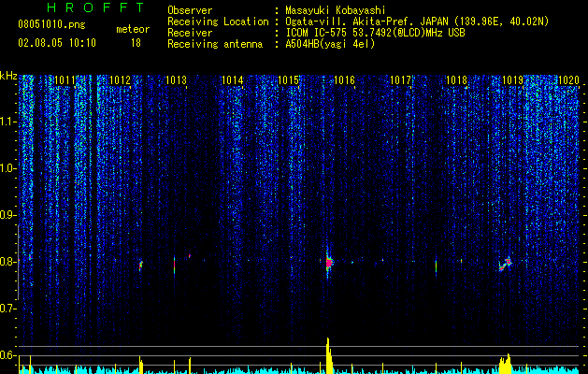Click the 1.1 frequency axis label
The width and height of the screenshot is (588, 374).
[7, 122]
